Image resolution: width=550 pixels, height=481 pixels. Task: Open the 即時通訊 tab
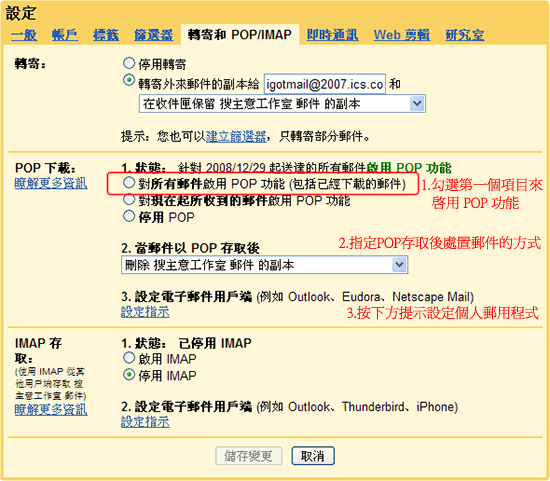coord(332,35)
